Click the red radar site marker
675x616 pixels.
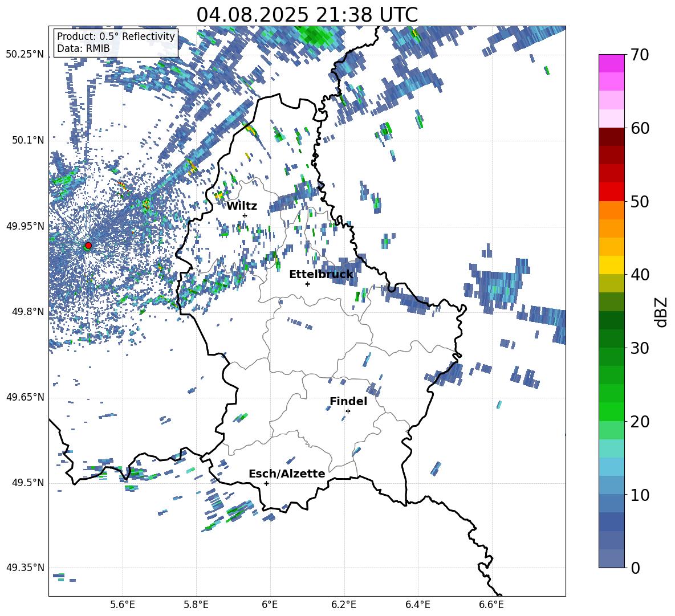coord(88,245)
